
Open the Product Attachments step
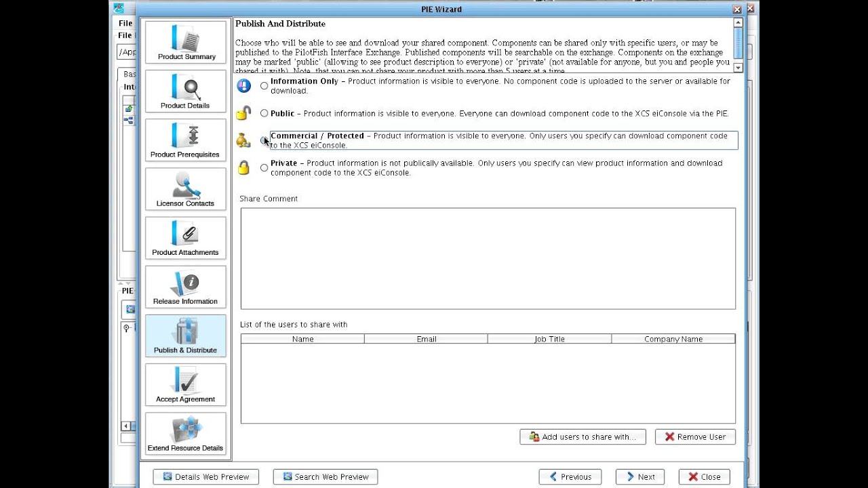coord(186,238)
